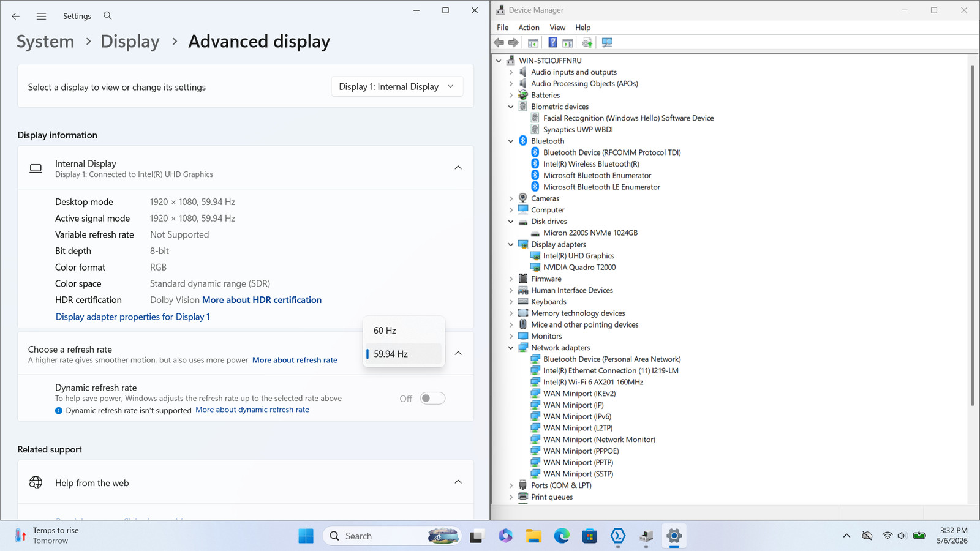The image size is (980, 551).
Task: Click More about HDR certification link
Action: (262, 300)
